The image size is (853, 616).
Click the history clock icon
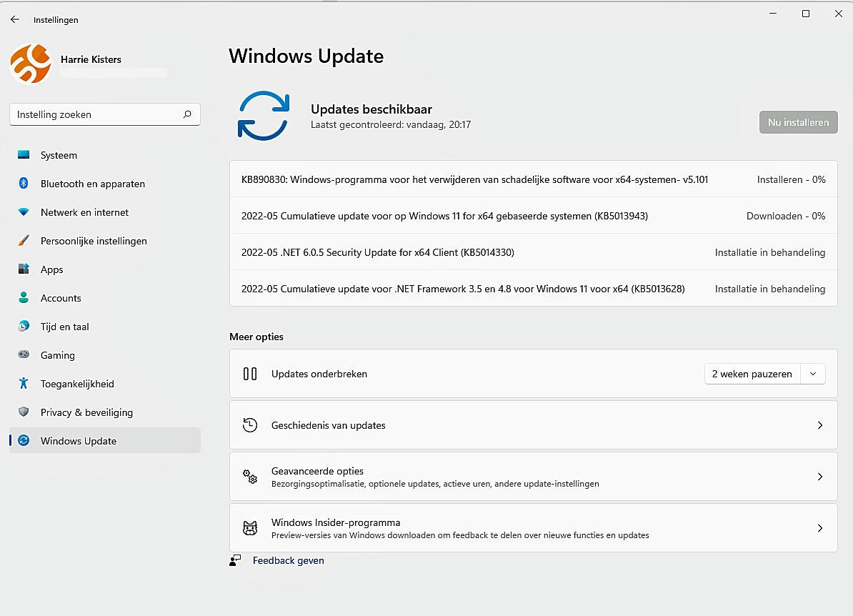coord(250,425)
